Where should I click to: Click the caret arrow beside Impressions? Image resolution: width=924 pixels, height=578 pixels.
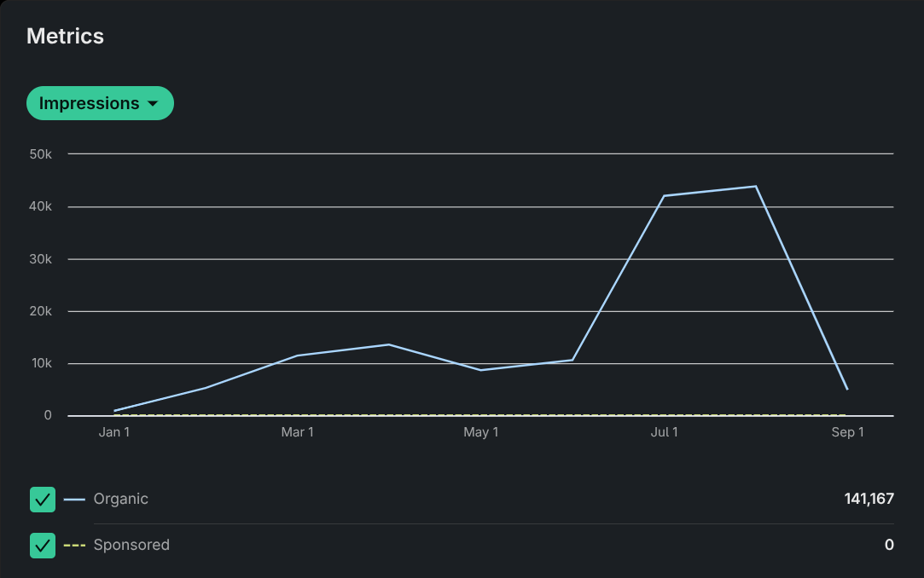[153, 104]
